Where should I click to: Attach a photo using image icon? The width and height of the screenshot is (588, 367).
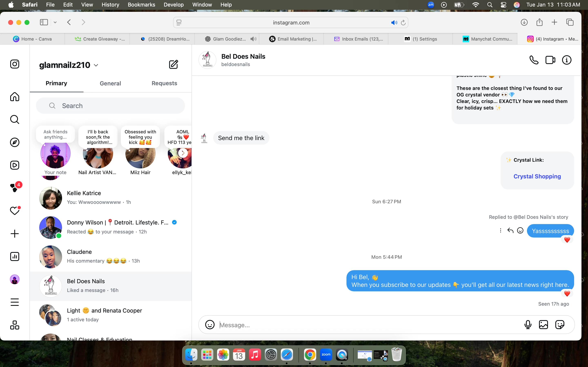[543, 325]
